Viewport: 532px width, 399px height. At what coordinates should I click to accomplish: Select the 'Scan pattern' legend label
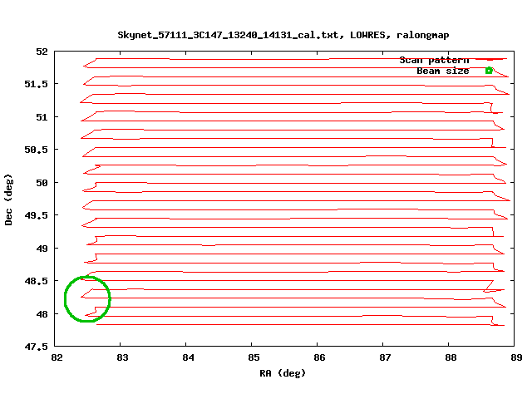(x=434, y=61)
